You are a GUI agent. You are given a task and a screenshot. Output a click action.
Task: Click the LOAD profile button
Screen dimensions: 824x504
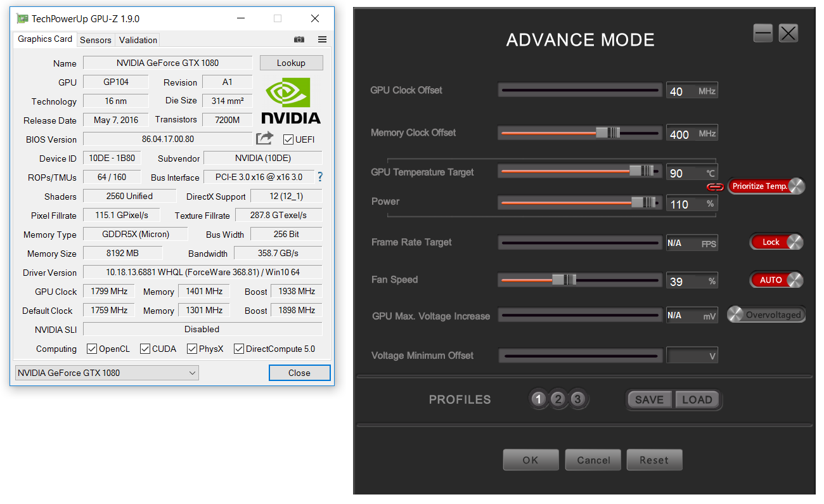click(x=697, y=399)
